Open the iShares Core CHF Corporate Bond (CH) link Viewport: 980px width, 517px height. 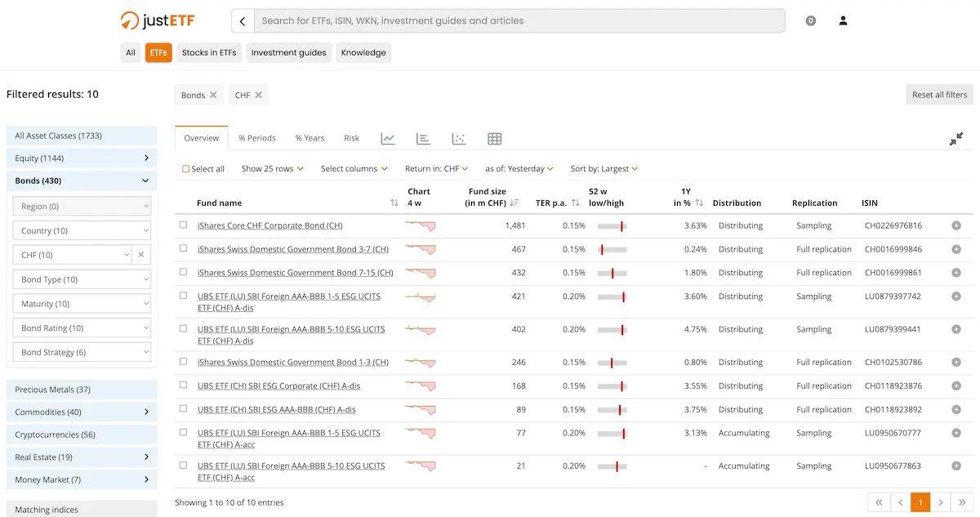pos(270,225)
